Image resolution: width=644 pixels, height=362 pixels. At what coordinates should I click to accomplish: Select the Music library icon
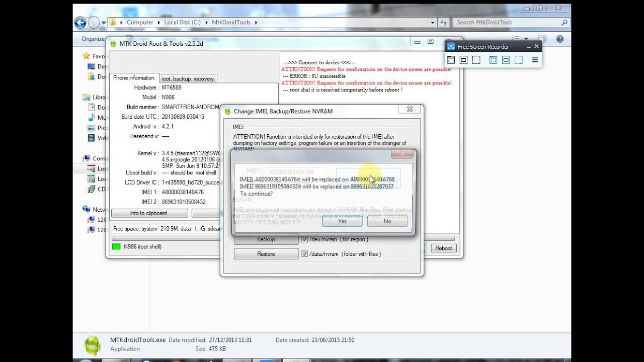coord(91,117)
